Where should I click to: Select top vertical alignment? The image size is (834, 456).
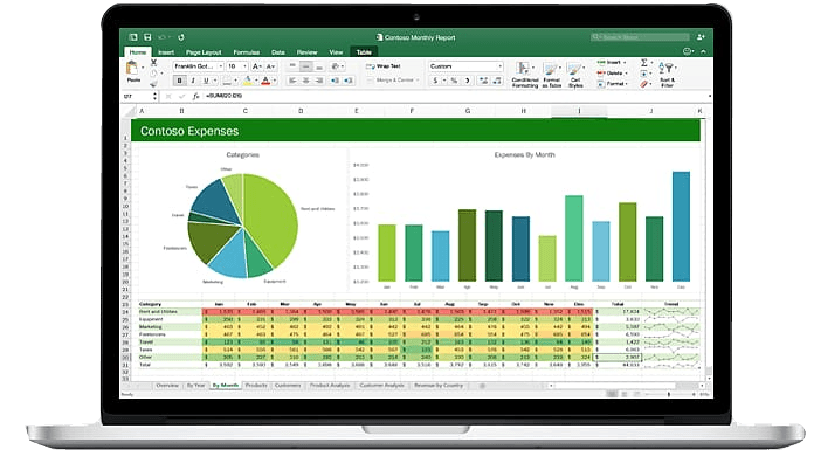pos(293,67)
